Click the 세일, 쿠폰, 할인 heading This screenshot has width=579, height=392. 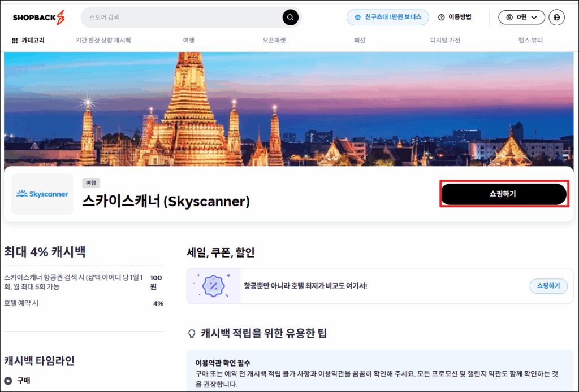tap(221, 252)
